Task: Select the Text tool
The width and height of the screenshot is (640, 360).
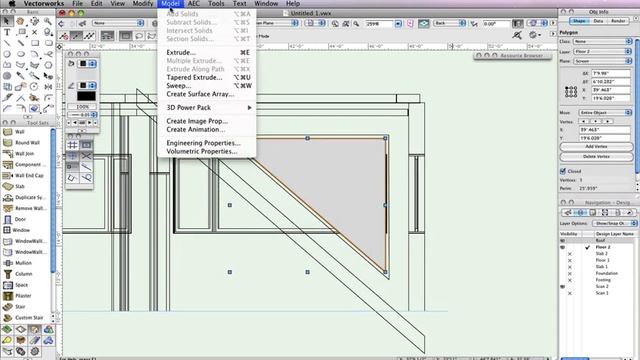Action: (7, 32)
